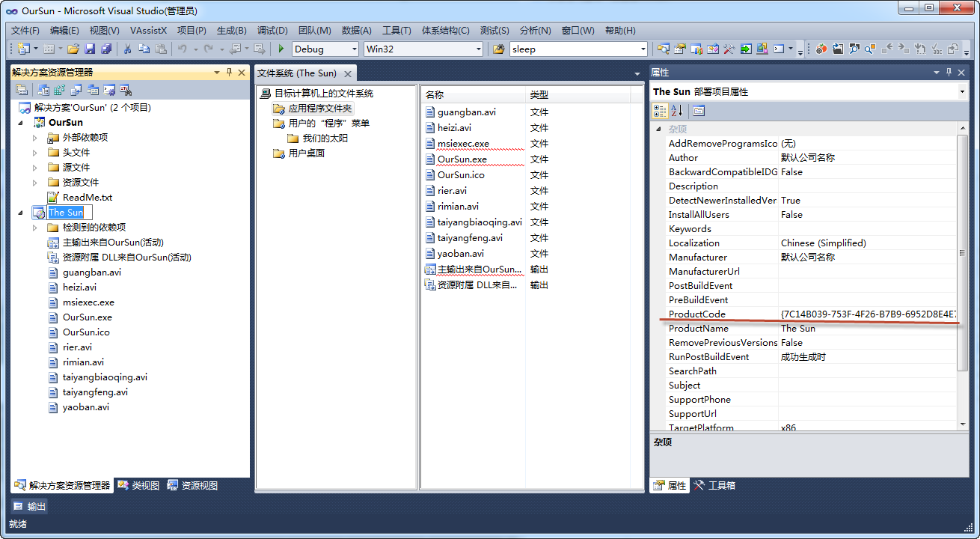Collapse the OurSun project node

(x=21, y=123)
